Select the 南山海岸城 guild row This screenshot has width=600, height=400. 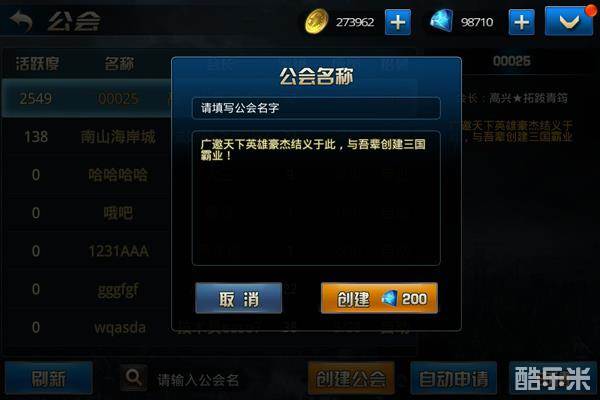tap(87, 137)
